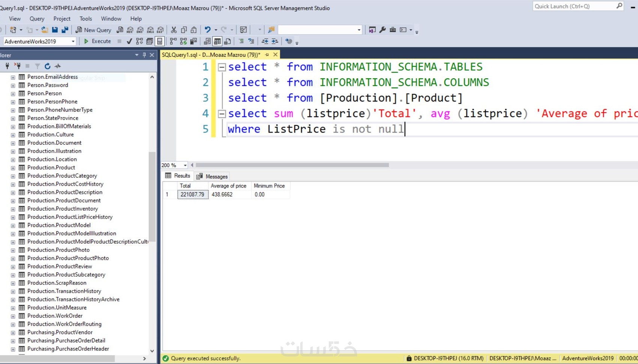Screen dimensions: 638x364
Task: Open Activity Monitor icon in Object Explorer
Action: [57, 66]
